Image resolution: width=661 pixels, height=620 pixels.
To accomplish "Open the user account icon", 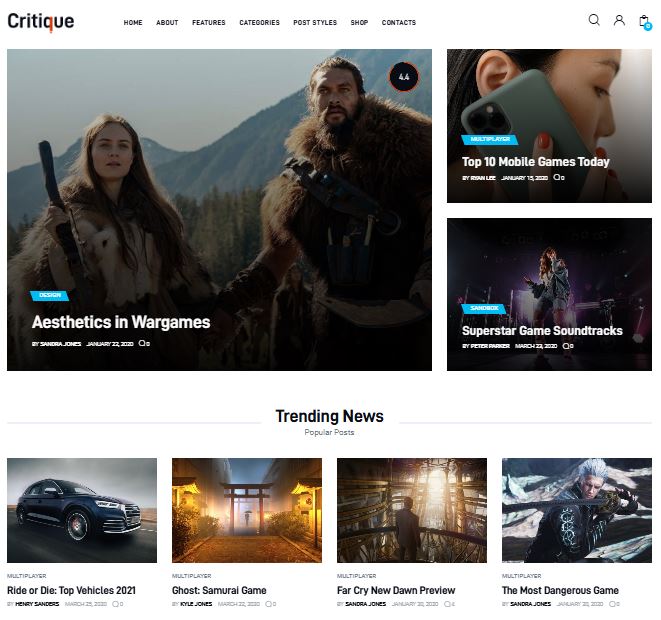I will point(619,20).
